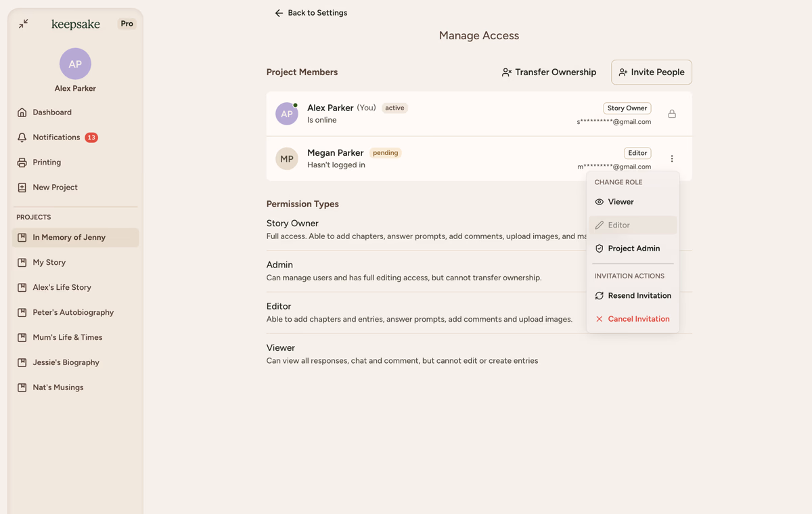This screenshot has height=514, width=812.
Task: Click the New Project plus icon
Action: [x=22, y=188]
